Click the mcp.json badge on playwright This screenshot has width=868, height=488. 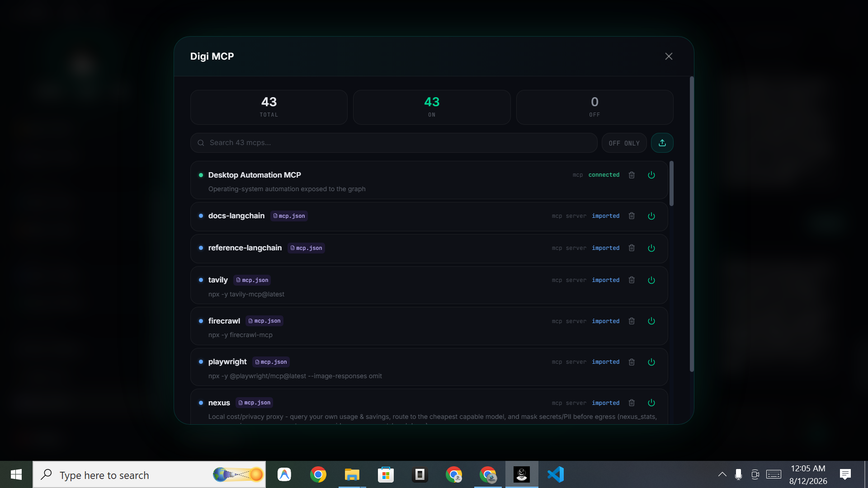coord(271,362)
